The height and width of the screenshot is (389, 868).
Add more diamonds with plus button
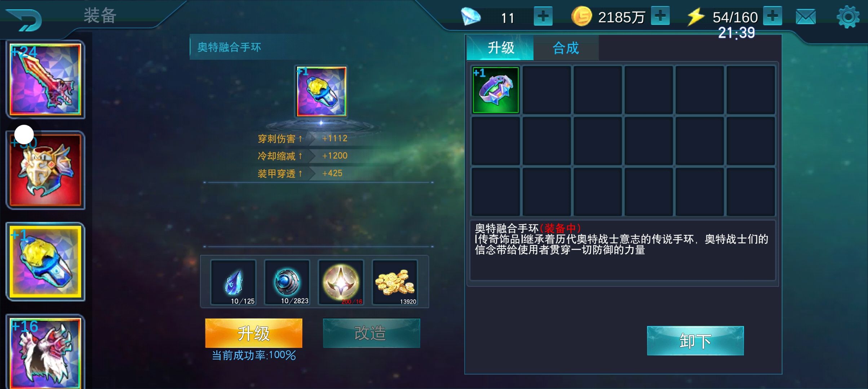(x=543, y=16)
